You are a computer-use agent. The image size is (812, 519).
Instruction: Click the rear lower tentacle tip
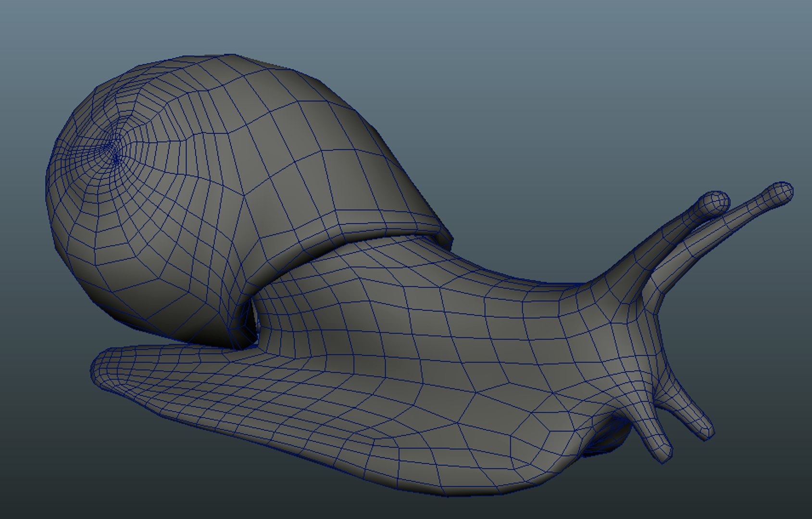point(706,430)
